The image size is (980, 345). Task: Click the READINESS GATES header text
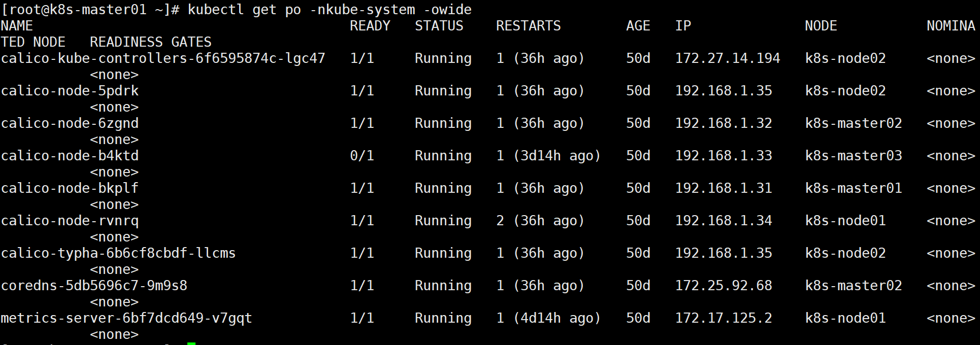click(x=151, y=42)
